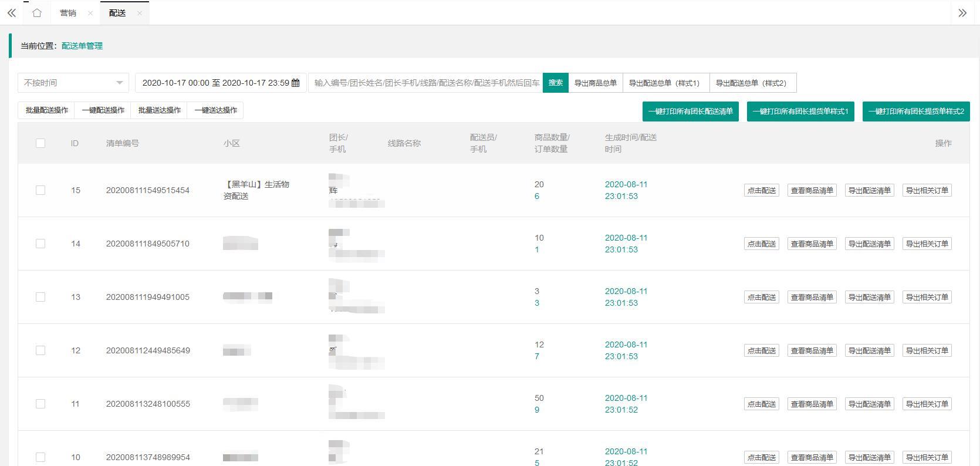Focus the search keyword input field
980x466 pixels.
pyautogui.click(x=426, y=83)
